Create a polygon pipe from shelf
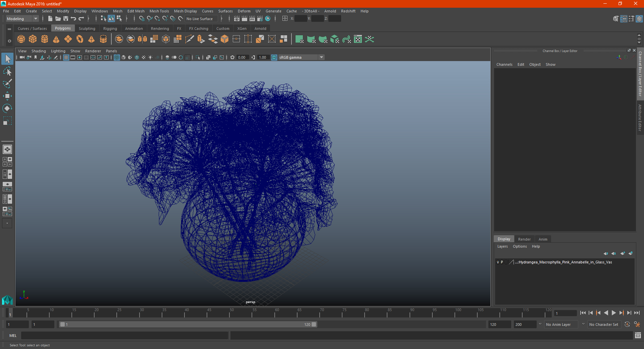Image resolution: width=644 pixels, height=349 pixels. (x=103, y=39)
